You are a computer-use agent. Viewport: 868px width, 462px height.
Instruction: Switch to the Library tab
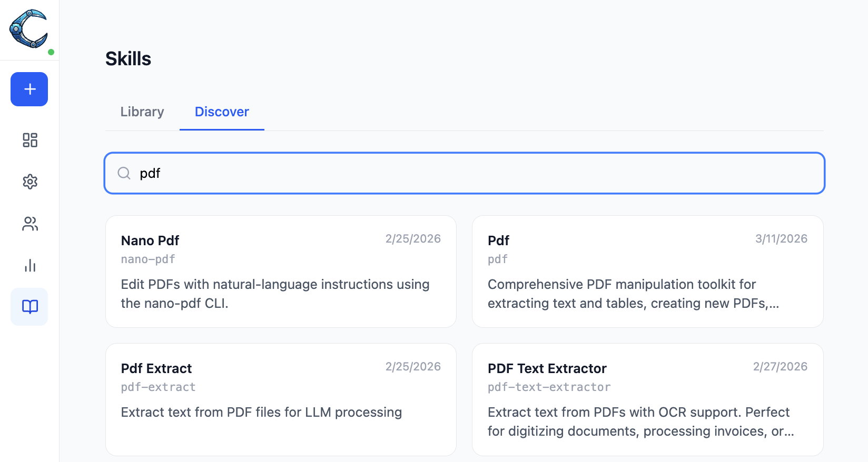pyautogui.click(x=142, y=112)
